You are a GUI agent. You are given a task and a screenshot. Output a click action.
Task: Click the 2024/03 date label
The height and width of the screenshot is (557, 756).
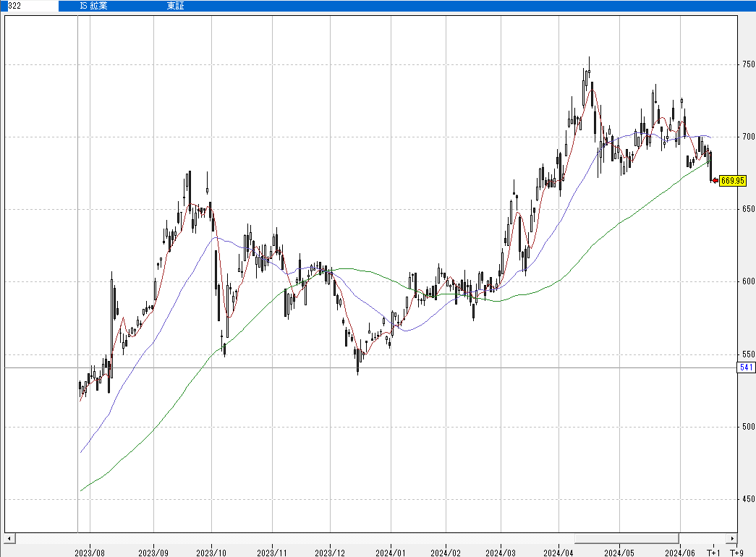pos(501,553)
